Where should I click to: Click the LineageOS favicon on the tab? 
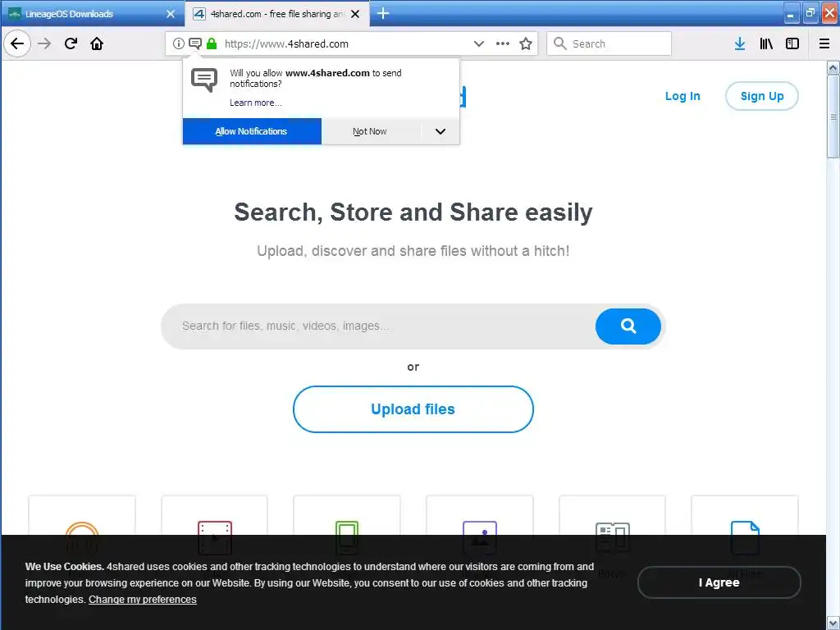[15, 14]
